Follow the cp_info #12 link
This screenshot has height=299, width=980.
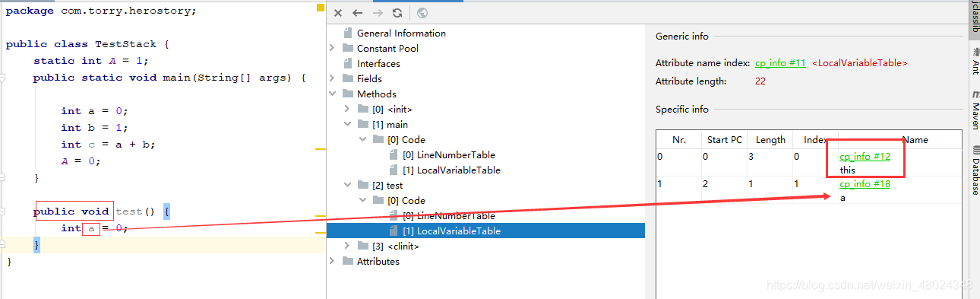point(865,156)
